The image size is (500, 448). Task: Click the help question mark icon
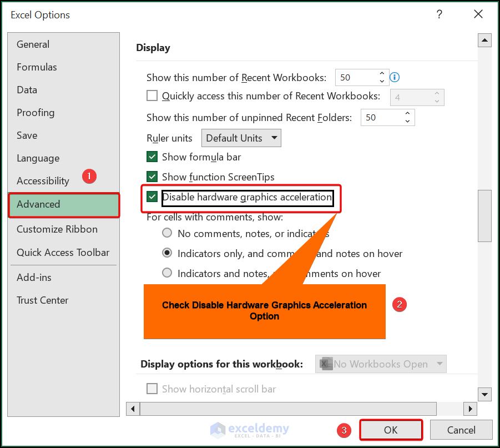439,14
